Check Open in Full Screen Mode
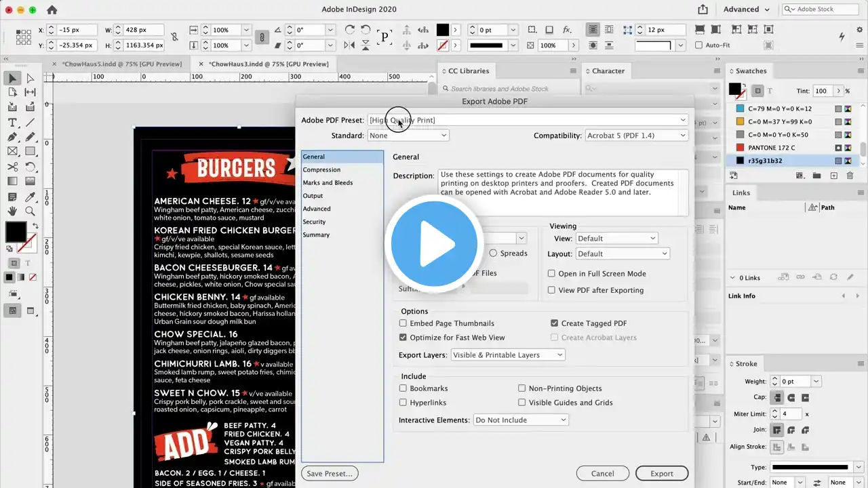The height and width of the screenshot is (488, 868). (x=552, y=274)
